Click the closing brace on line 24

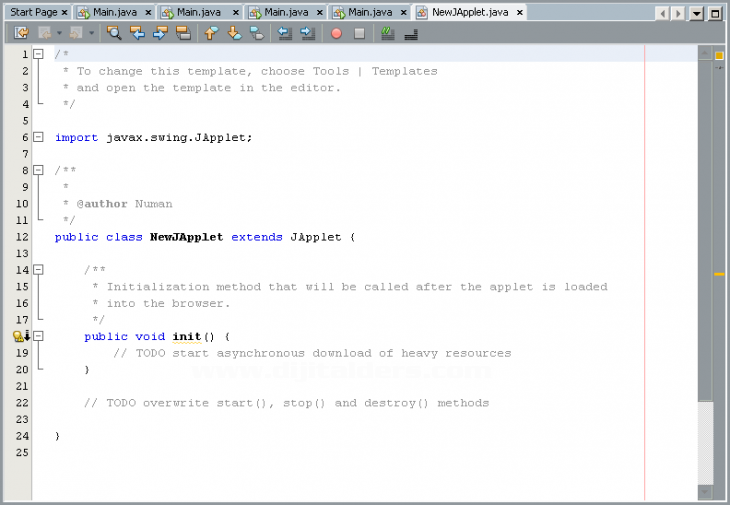(57, 436)
